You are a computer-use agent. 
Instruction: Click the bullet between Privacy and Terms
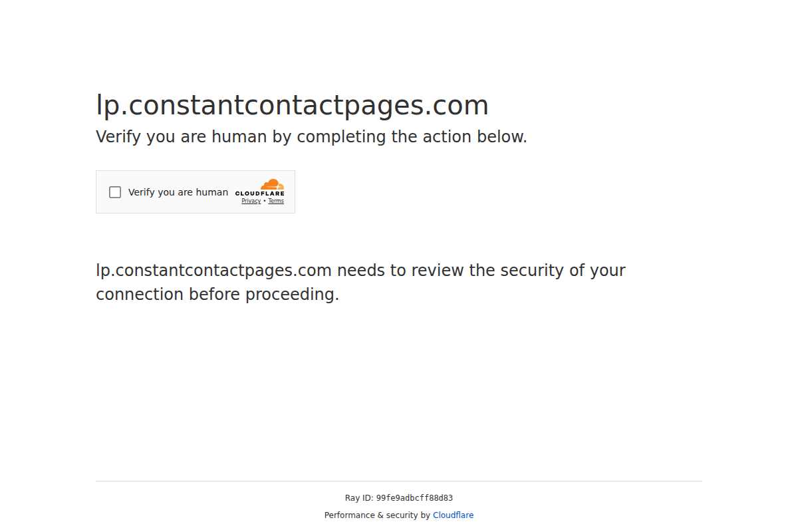[265, 201]
